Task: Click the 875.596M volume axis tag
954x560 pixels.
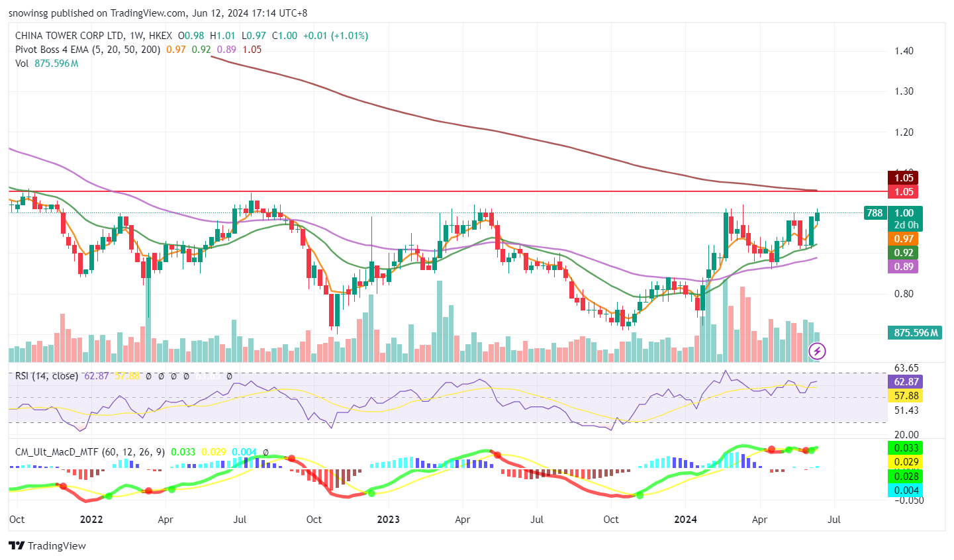Action: click(x=916, y=333)
